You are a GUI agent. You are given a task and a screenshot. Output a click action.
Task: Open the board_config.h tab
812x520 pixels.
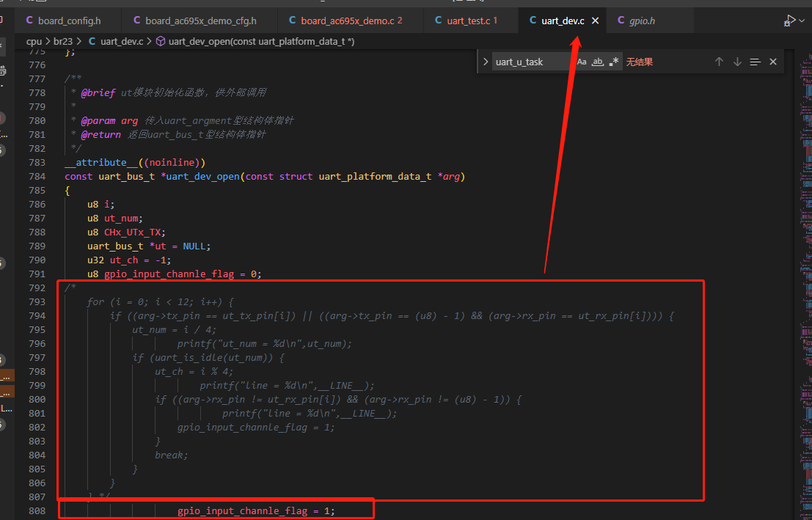(x=63, y=21)
